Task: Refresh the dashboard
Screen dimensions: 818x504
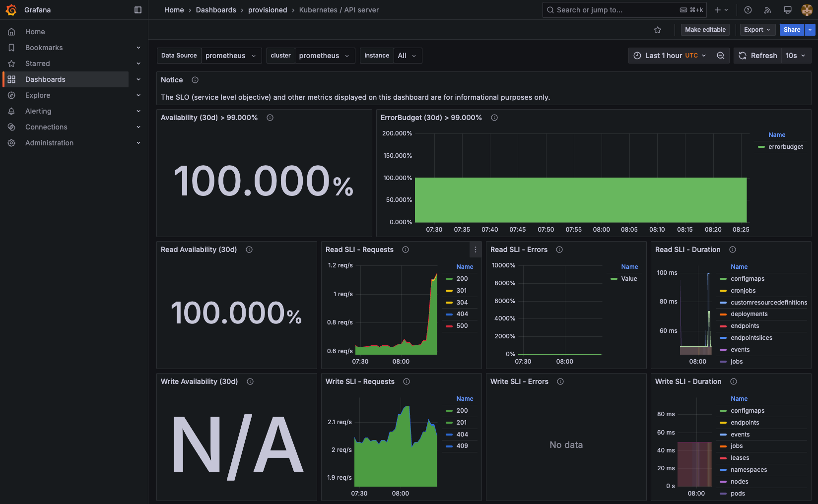Action: [757, 56]
